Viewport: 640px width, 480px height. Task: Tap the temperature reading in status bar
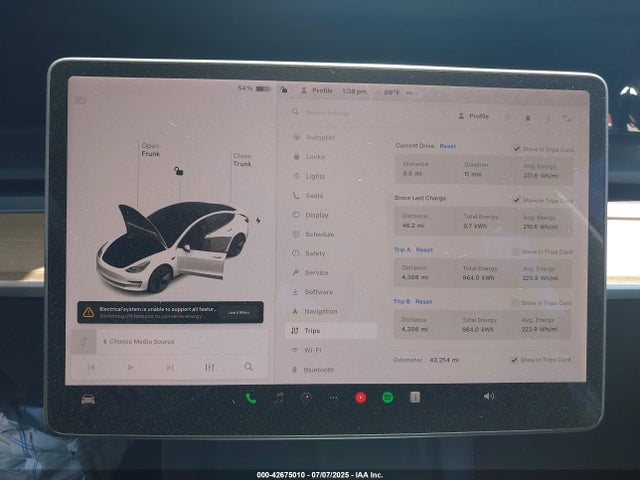pos(391,93)
